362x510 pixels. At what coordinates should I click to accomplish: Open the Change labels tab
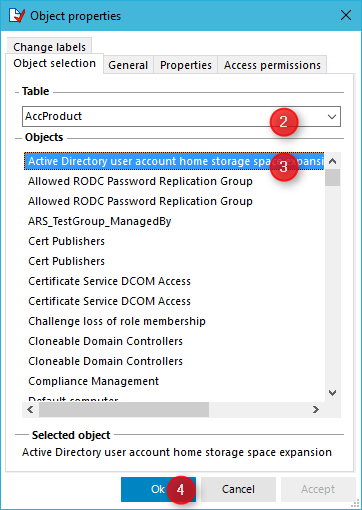pos(49,46)
